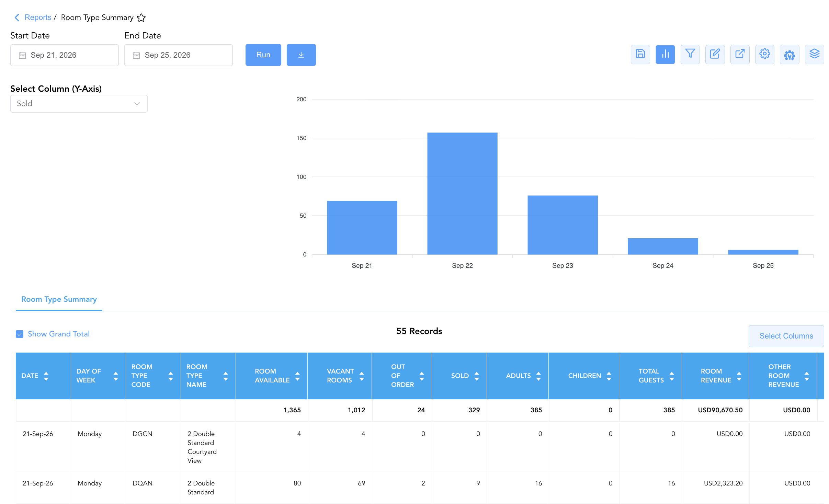
Task: Click the Run button
Action: 263,55
